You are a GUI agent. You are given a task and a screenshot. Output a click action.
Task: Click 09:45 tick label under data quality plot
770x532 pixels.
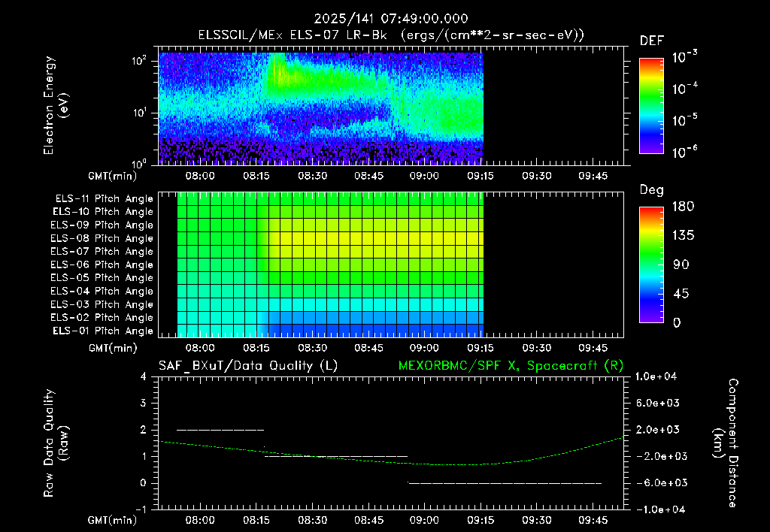[x=593, y=520]
